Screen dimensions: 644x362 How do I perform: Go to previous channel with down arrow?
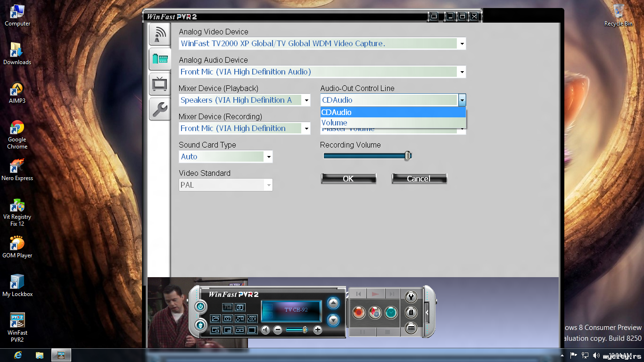click(333, 320)
